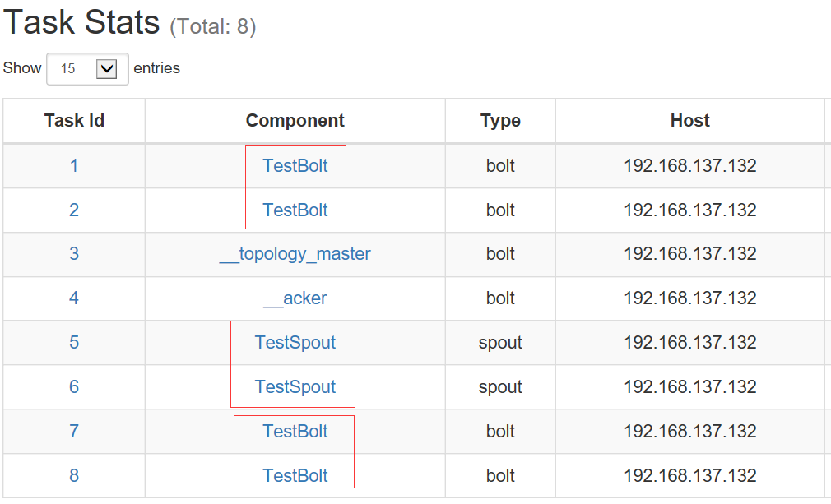Open TestBolt component in task 1 row
831x504 pixels.
tap(295, 166)
